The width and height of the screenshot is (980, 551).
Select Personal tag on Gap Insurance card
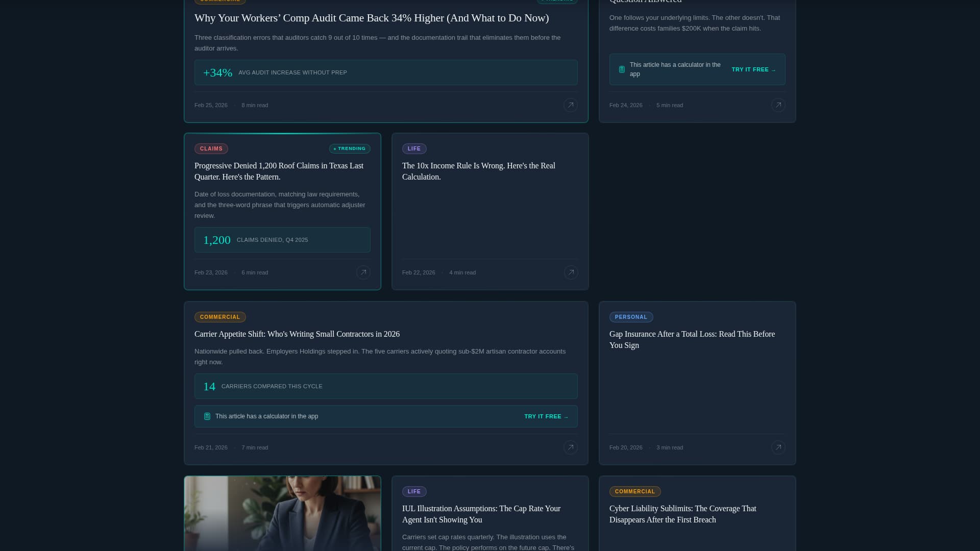(x=631, y=317)
